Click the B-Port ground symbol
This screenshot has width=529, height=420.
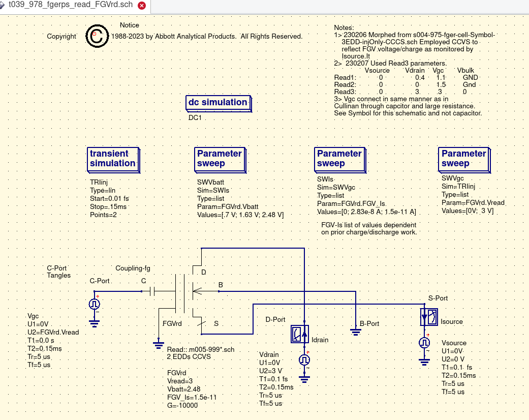(355, 331)
